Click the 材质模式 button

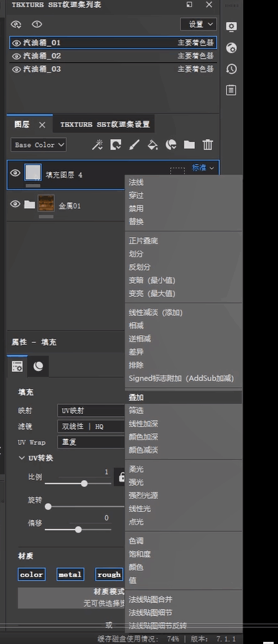point(72,598)
